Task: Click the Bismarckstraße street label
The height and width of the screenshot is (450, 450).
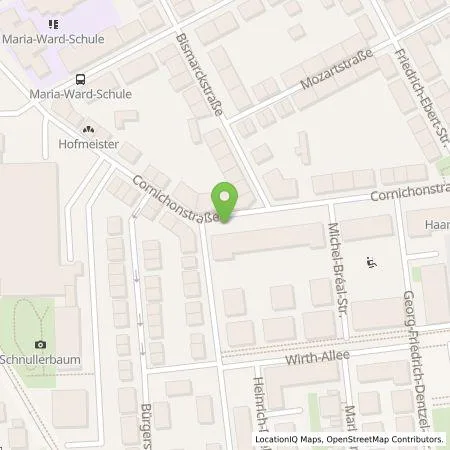Action: [199, 74]
